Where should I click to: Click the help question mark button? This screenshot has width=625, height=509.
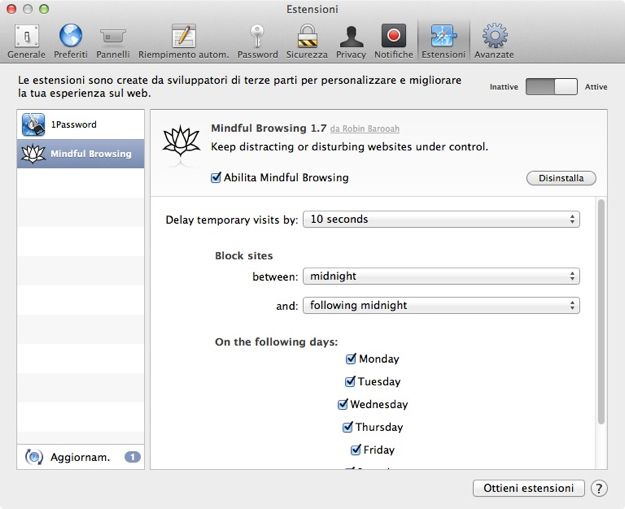pos(599,488)
